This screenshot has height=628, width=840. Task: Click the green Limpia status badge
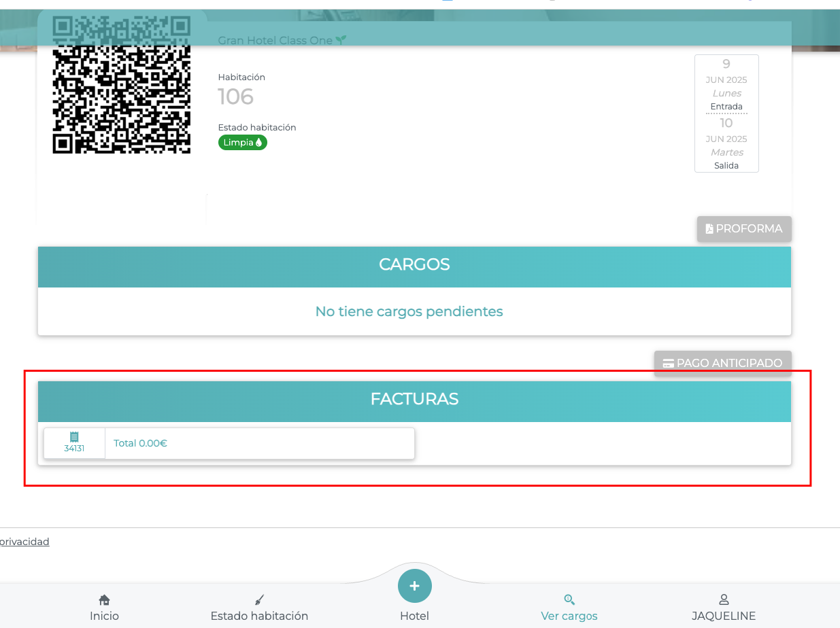(243, 143)
